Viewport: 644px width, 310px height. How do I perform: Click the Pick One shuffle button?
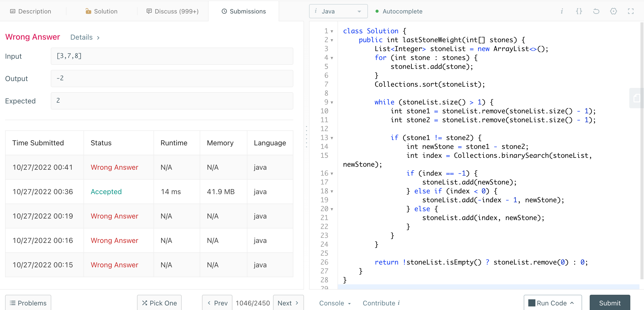tap(159, 303)
